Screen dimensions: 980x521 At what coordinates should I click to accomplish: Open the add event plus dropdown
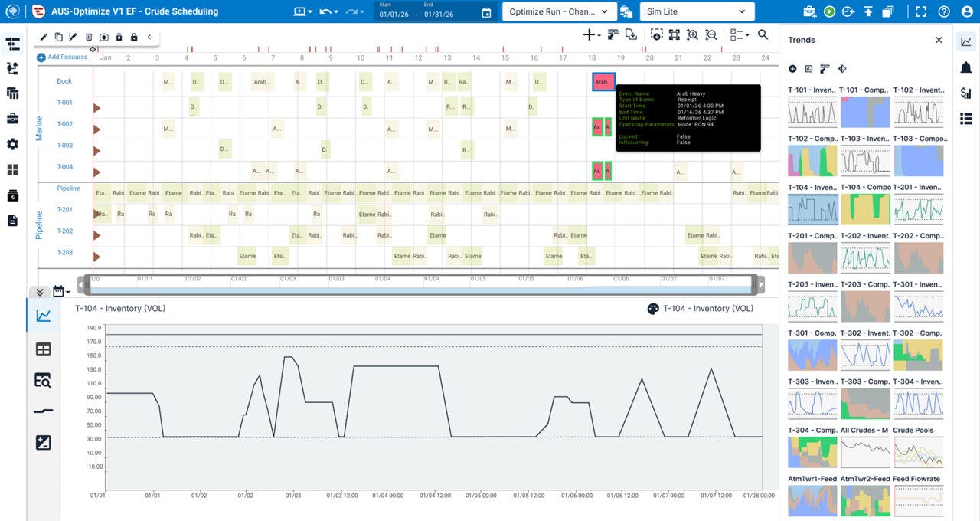click(592, 34)
